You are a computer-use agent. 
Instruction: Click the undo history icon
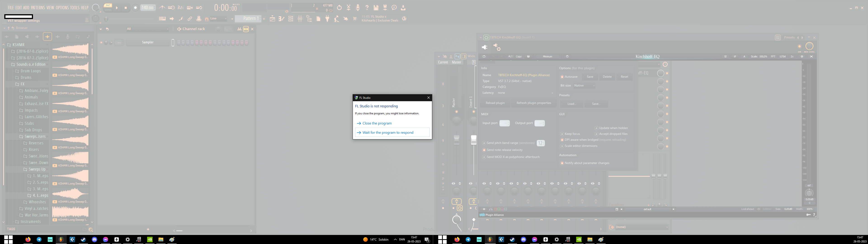coord(339,7)
